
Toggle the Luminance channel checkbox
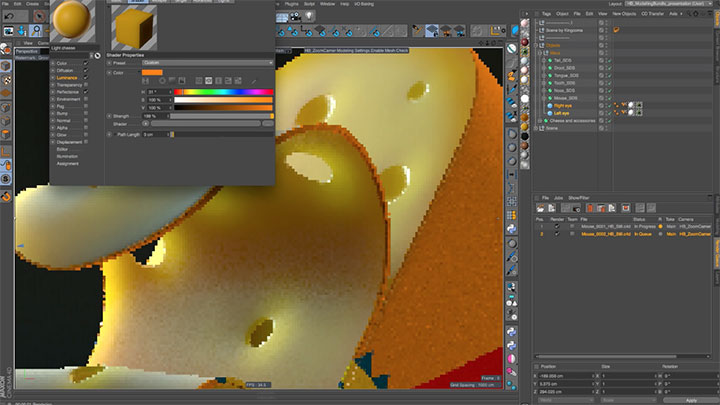click(x=86, y=78)
